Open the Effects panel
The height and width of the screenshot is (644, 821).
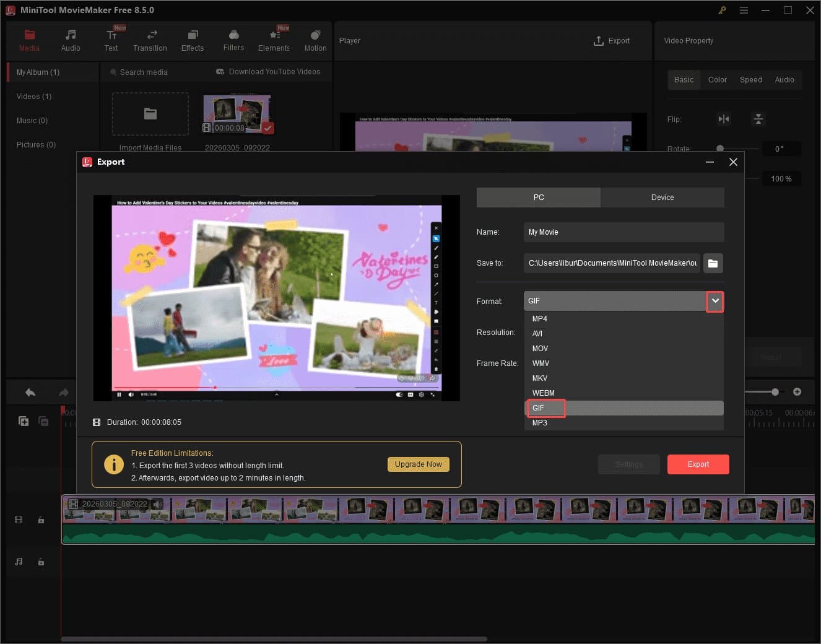(x=192, y=39)
